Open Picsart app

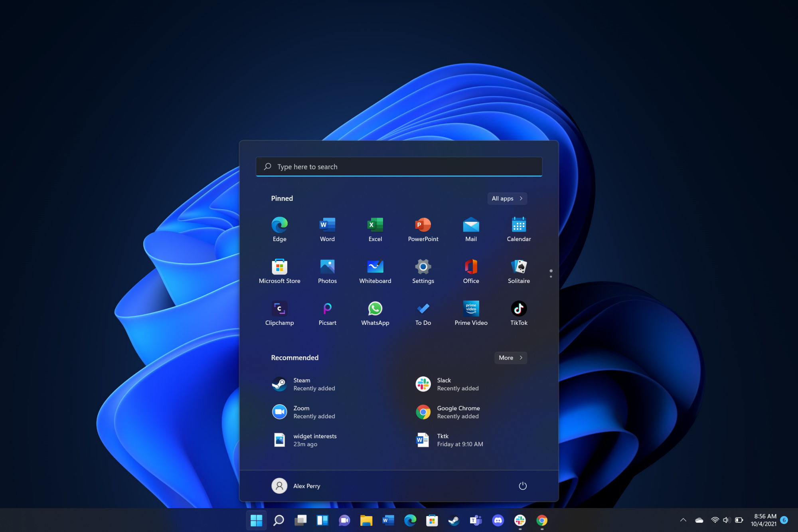pyautogui.click(x=327, y=313)
